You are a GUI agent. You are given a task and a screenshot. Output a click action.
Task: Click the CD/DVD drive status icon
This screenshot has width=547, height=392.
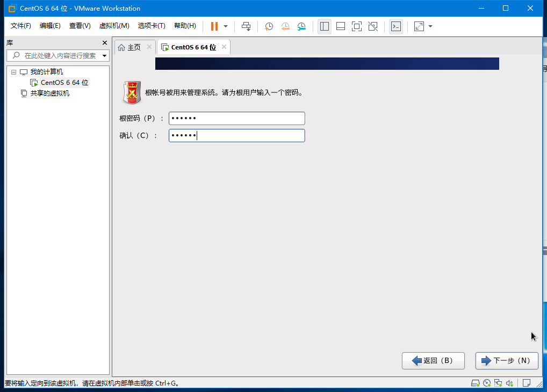coord(487,383)
